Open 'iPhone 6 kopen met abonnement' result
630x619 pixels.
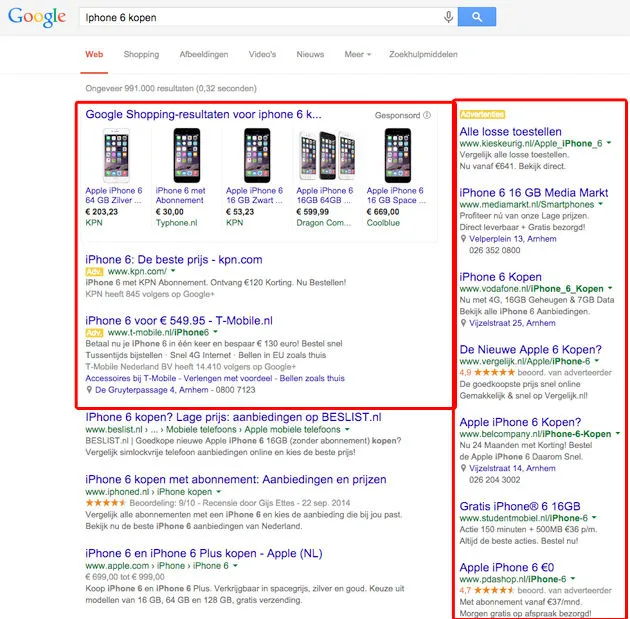point(236,479)
